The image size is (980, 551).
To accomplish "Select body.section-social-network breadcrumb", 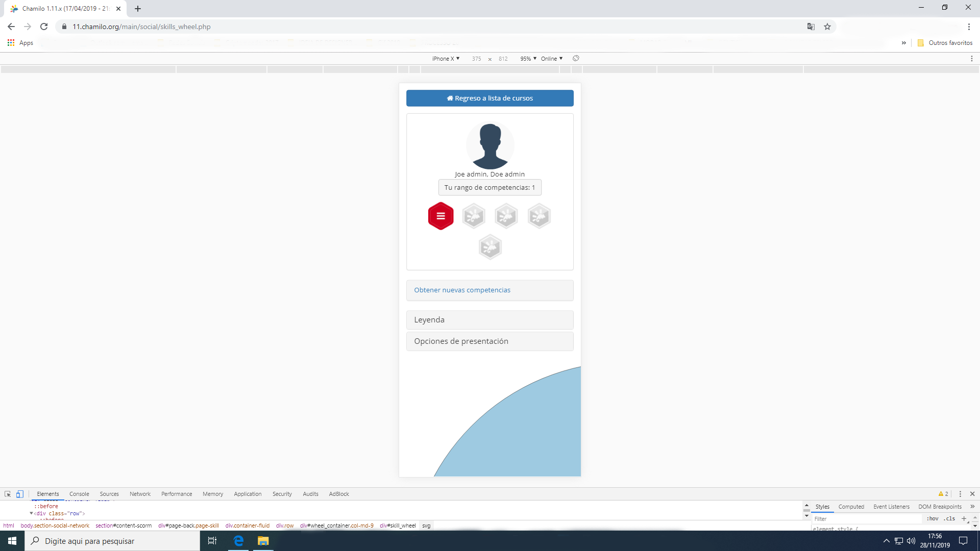I will (55, 525).
